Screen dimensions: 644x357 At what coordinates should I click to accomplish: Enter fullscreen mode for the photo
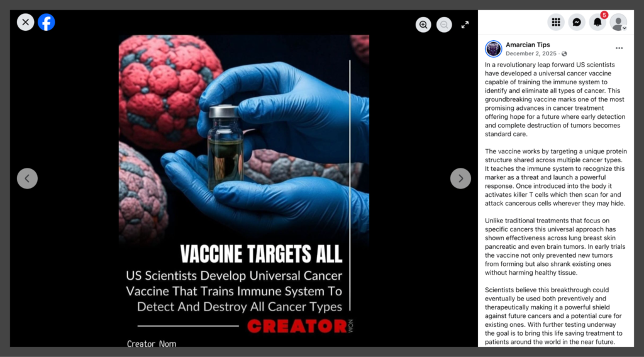point(465,25)
